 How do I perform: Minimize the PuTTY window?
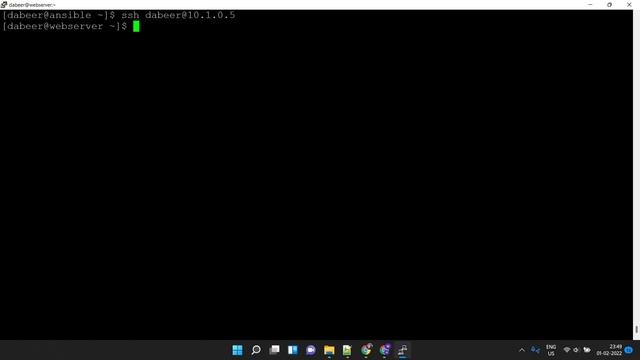pos(590,4)
